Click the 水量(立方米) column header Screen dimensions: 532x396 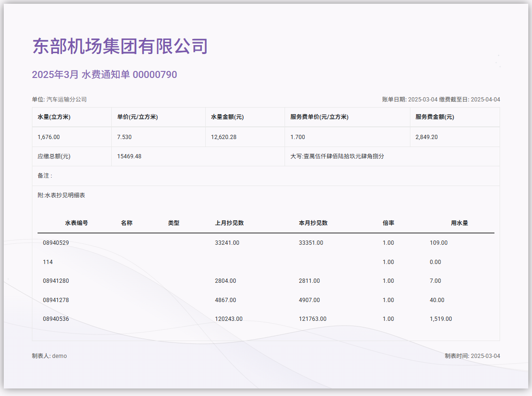tap(54, 117)
